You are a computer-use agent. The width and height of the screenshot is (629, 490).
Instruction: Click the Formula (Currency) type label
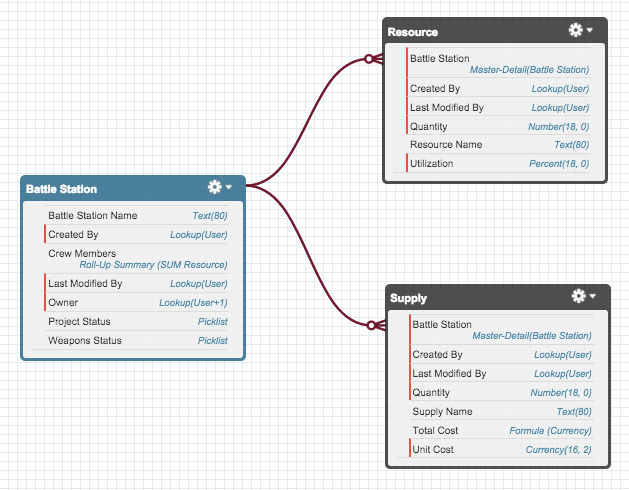click(x=550, y=431)
